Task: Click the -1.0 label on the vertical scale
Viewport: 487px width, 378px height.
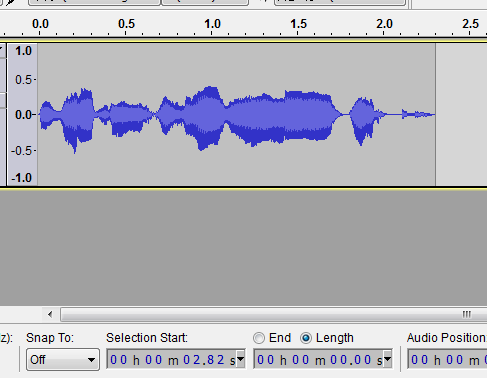Action: pos(21,178)
